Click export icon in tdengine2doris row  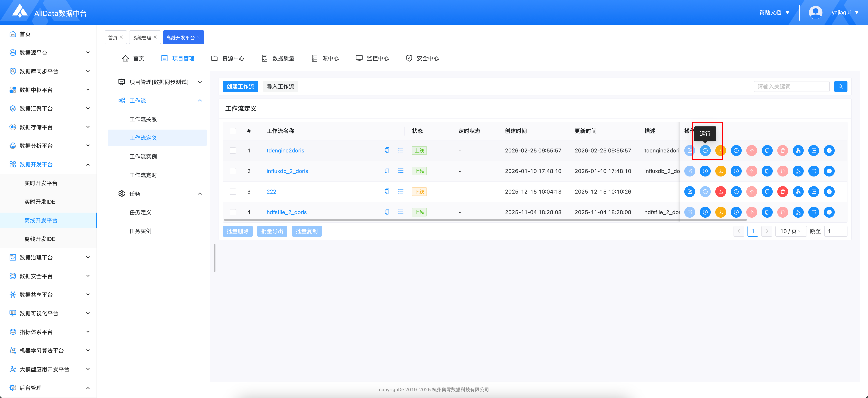813,151
